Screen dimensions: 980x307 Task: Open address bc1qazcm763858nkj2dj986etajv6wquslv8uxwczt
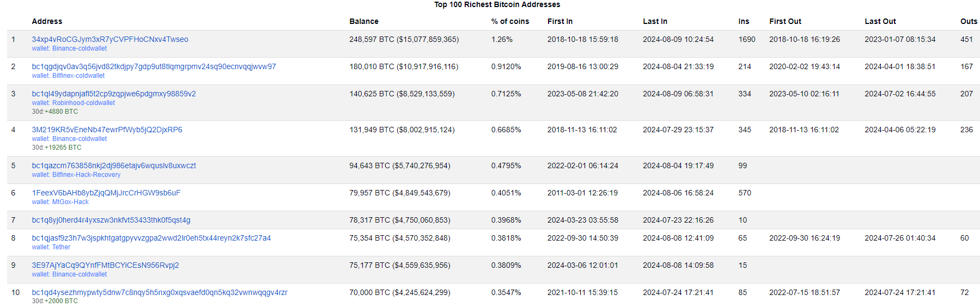click(114, 165)
